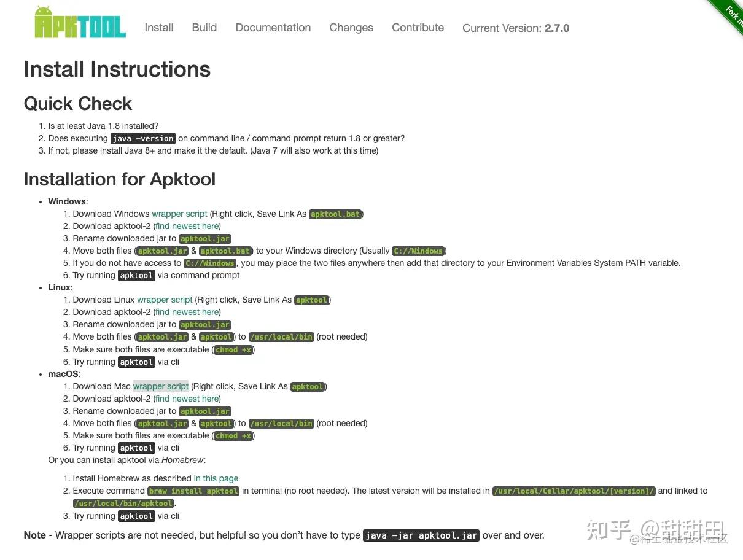Click apktool code in macOS step 1

click(308, 387)
